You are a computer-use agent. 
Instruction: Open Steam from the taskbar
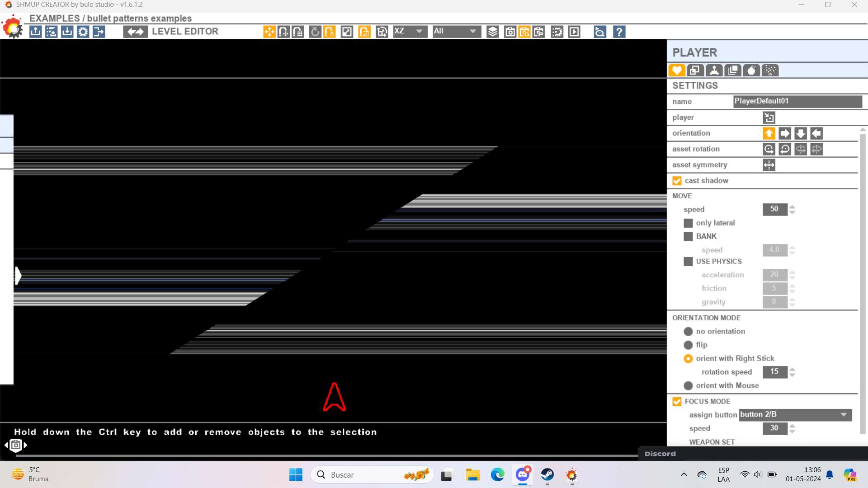tap(547, 475)
